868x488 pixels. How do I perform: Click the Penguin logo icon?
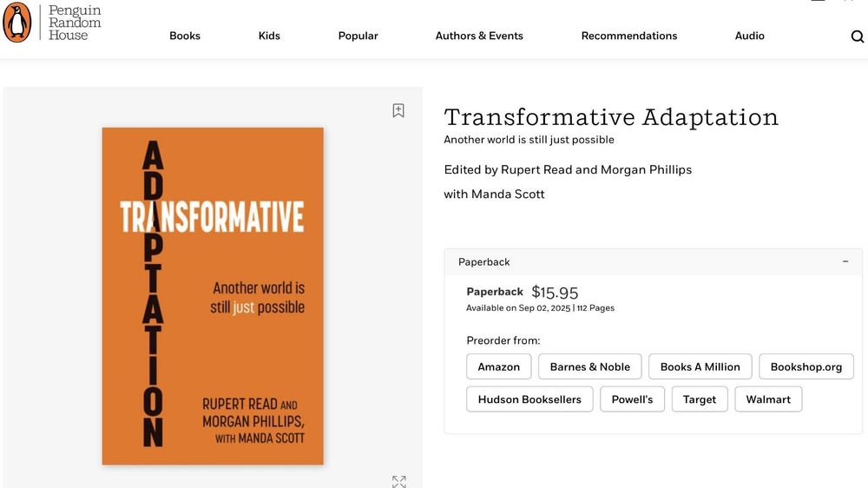17,23
